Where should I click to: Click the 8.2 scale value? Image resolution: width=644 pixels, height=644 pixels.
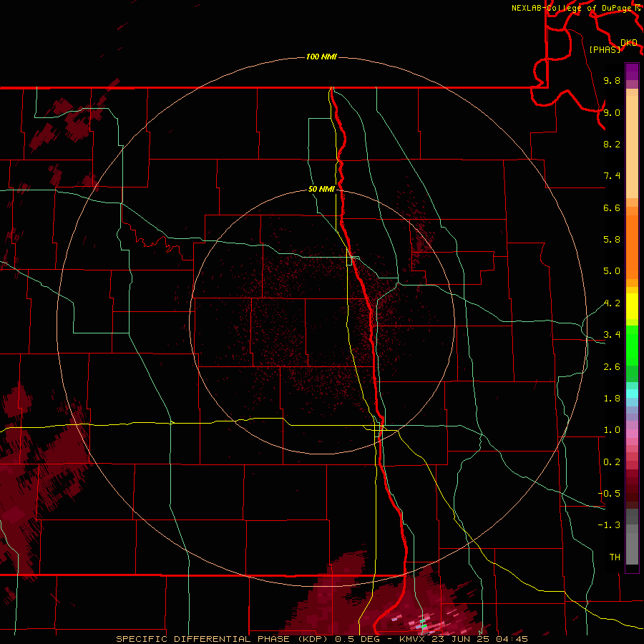pos(612,144)
